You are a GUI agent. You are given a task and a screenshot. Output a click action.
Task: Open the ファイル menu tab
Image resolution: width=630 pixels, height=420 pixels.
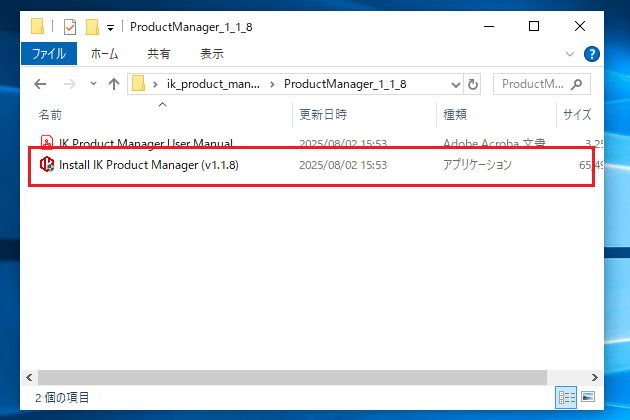click(x=49, y=53)
